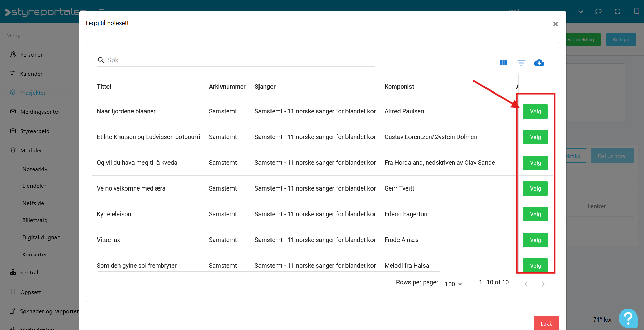Sort by the Komponist column header
This screenshot has height=330, width=644.
click(x=399, y=87)
